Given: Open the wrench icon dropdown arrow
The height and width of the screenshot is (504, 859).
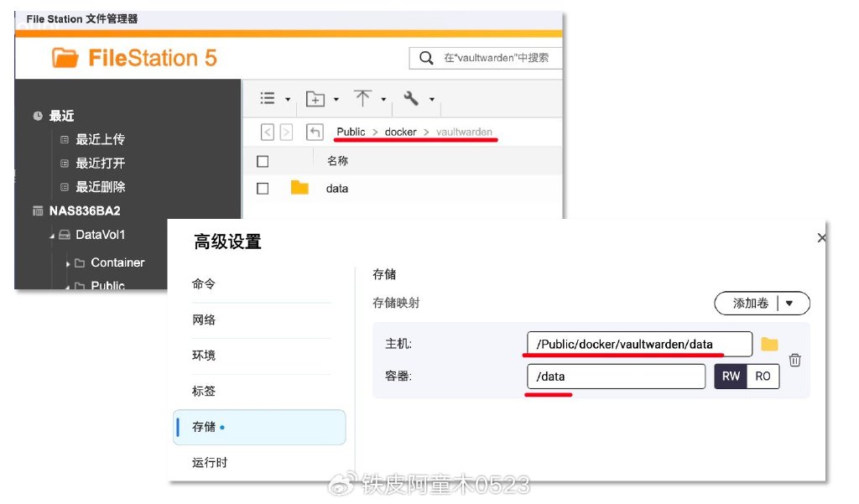Looking at the screenshot, I should tap(431, 98).
